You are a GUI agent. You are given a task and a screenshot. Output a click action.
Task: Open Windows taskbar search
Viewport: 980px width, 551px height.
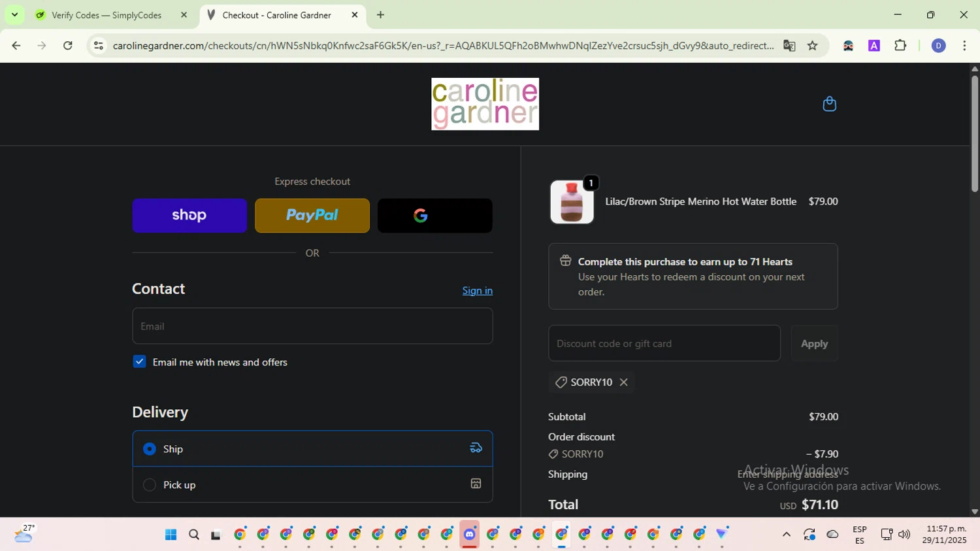194,535
